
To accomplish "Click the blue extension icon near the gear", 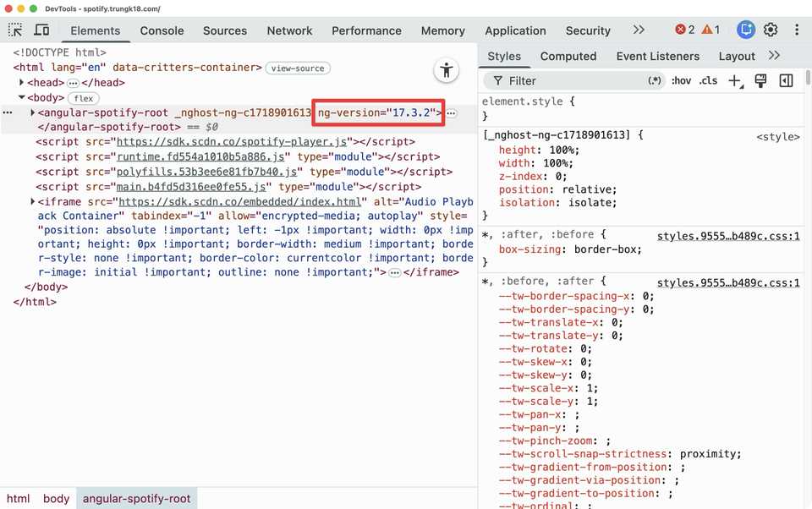I will 745,30.
